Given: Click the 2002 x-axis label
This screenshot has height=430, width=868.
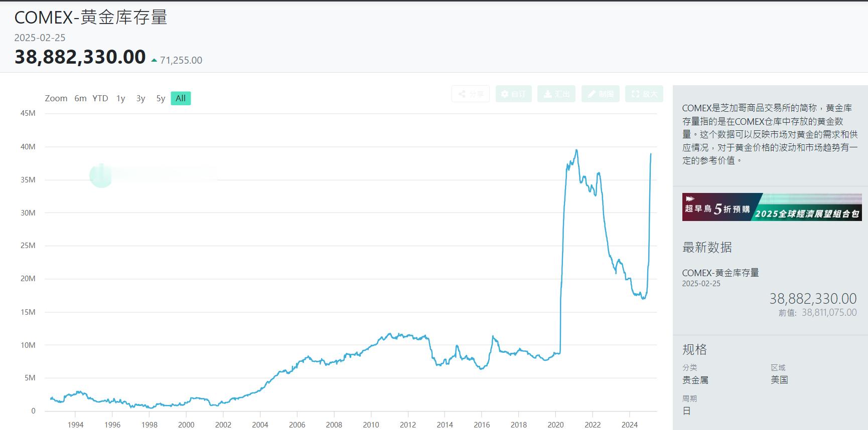Looking at the screenshot, I should [x=223, y=424].
